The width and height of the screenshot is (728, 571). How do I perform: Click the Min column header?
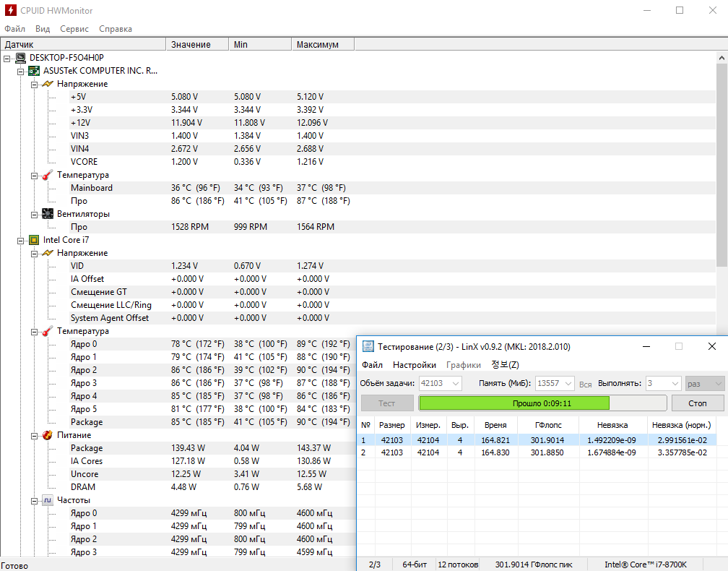coord(260,45)
